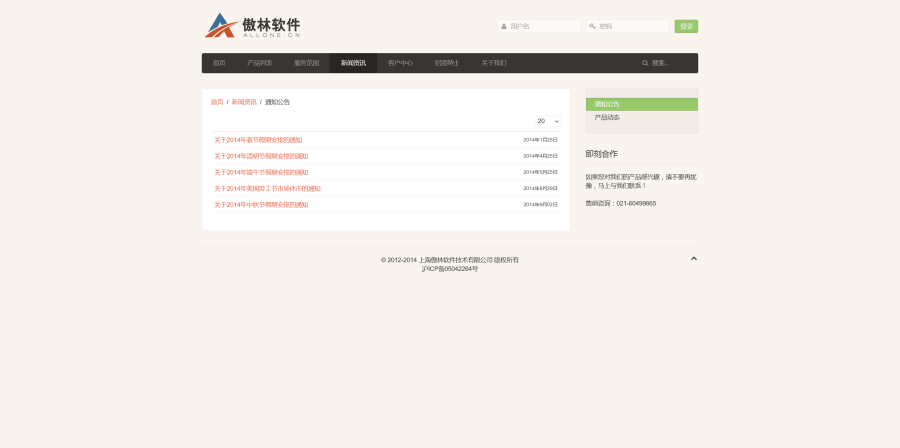Select 产品动态 in the sidebar menu
900x448 pixels.
[x=642, y=118]
